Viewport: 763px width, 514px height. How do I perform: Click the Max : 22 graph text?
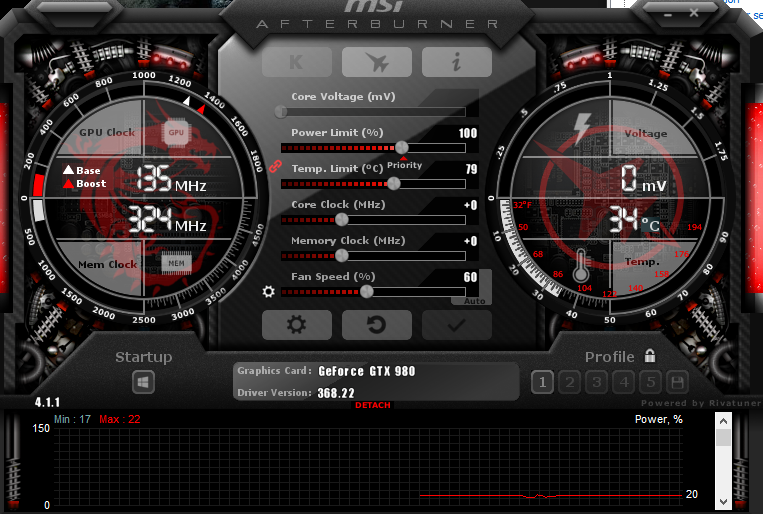120,419
